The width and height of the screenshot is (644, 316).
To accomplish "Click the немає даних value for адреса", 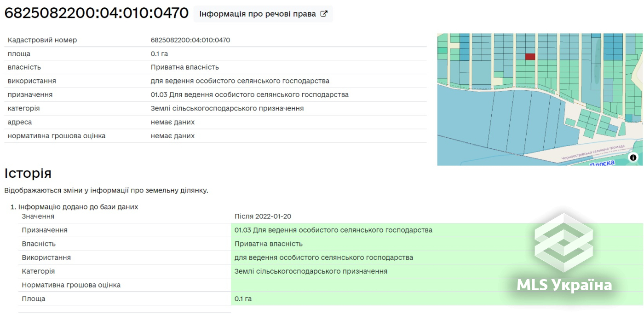I will click(x=172, y=122).
